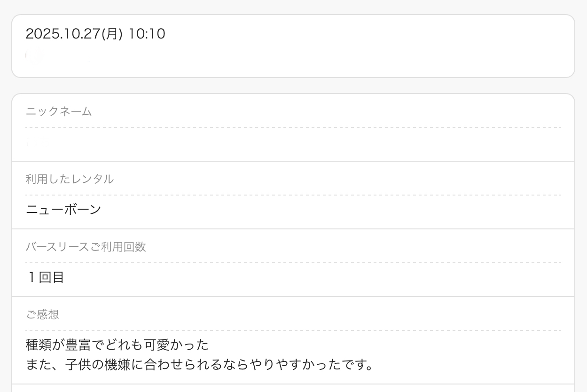
Task: Click the date 2025.10.27 in the header
Action: [x=63, y=34]
